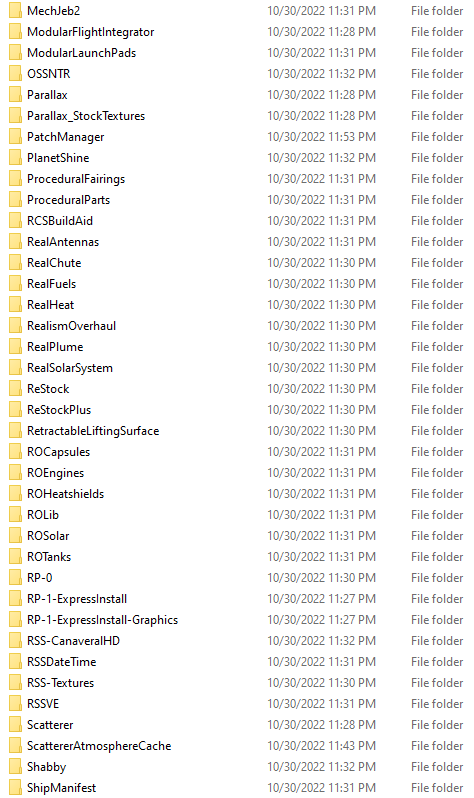
Task: Select the RP-0 folder row
Action: (237, 578)
